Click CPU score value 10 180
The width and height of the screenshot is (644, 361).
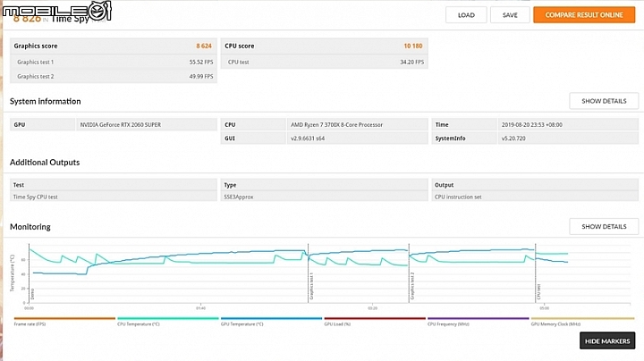pos(412,46)
